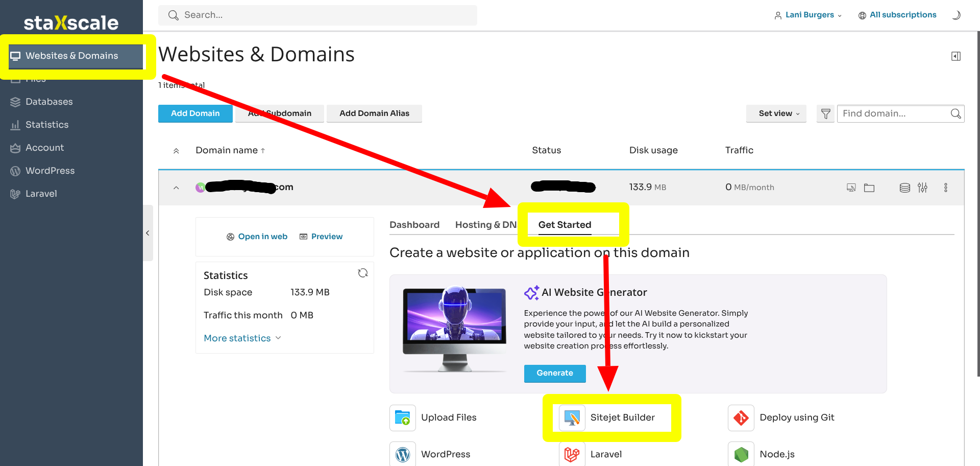Click the domain row preview screen icon

pos(851,188)
